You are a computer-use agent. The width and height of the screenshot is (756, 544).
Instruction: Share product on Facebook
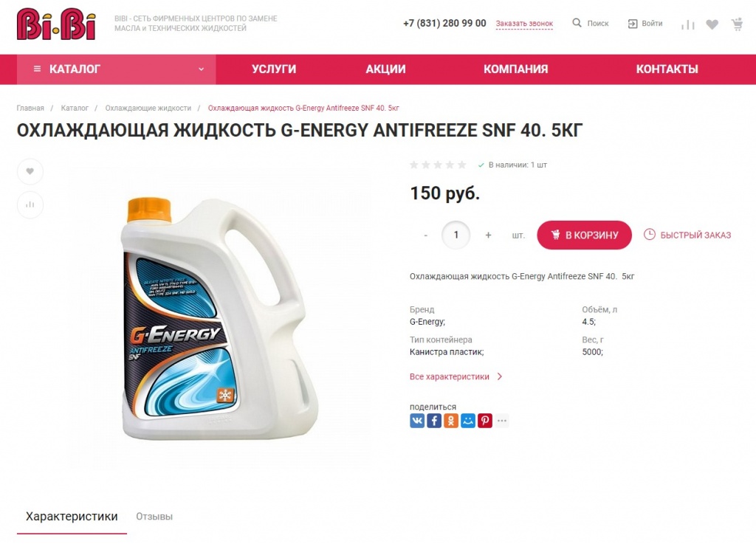click(434, 421)
